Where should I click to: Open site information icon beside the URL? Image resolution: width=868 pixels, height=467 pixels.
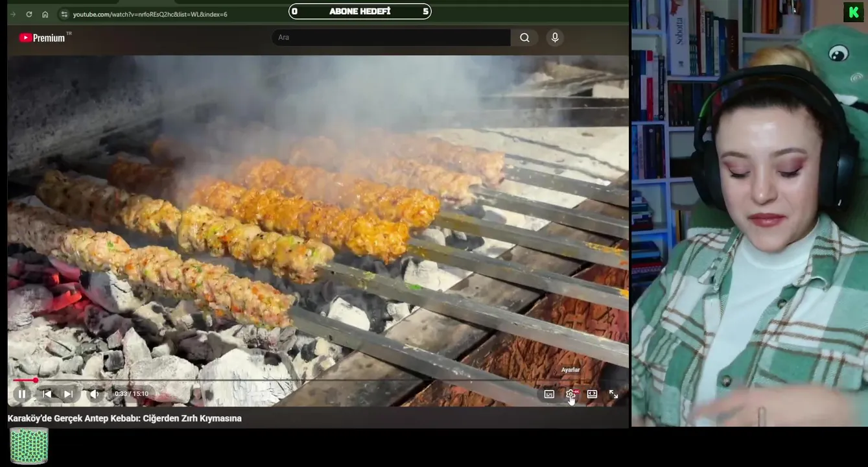point(64,14)
